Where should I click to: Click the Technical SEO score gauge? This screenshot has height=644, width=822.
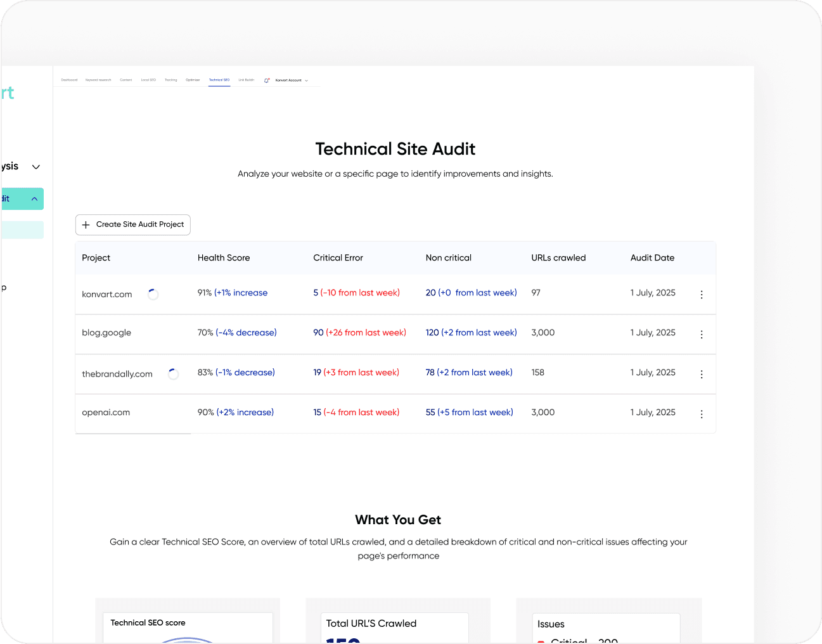coord(187,640)
